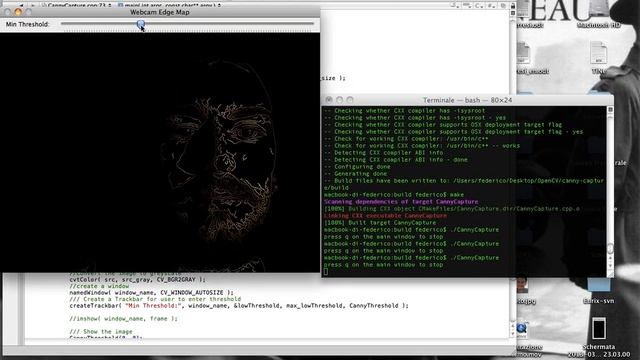Click '-- Generating done' in Terminal

[x=356, y=174]
